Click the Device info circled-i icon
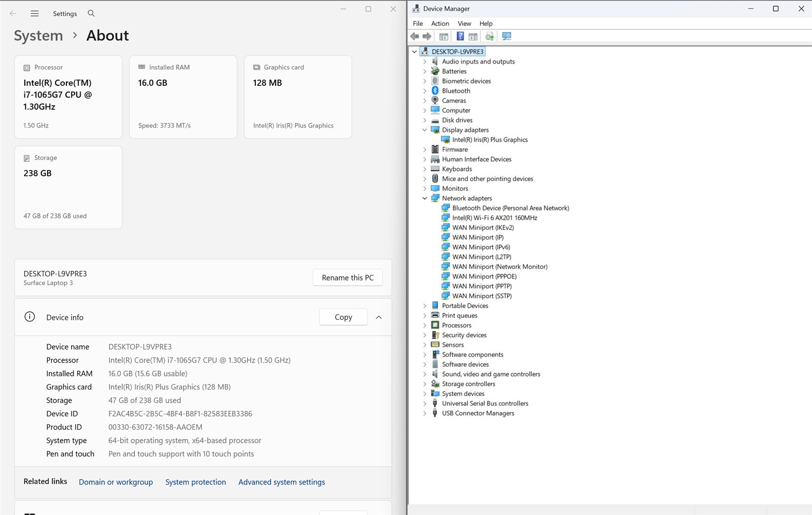This screenshot has width=812, height=515. pos(30,317)
